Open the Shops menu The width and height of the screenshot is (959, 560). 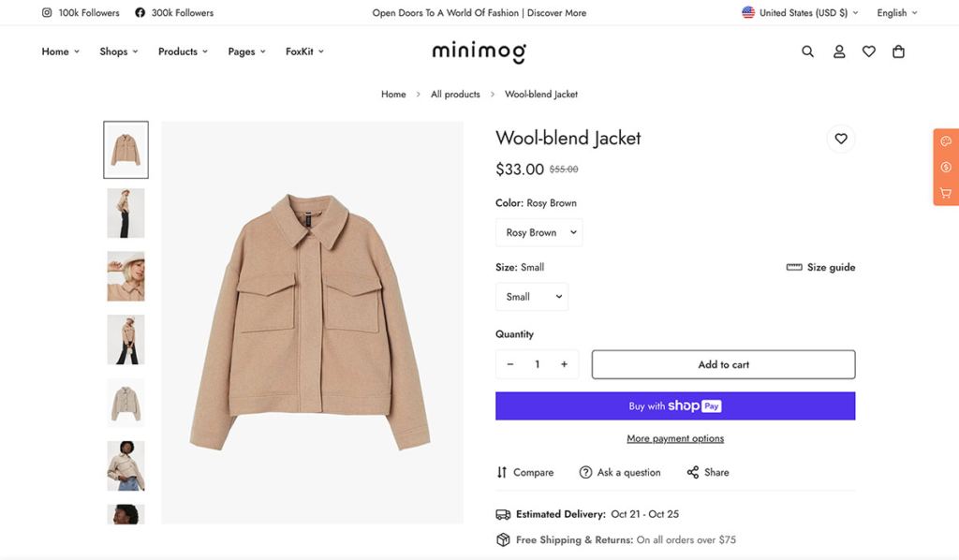coord(119,52)
